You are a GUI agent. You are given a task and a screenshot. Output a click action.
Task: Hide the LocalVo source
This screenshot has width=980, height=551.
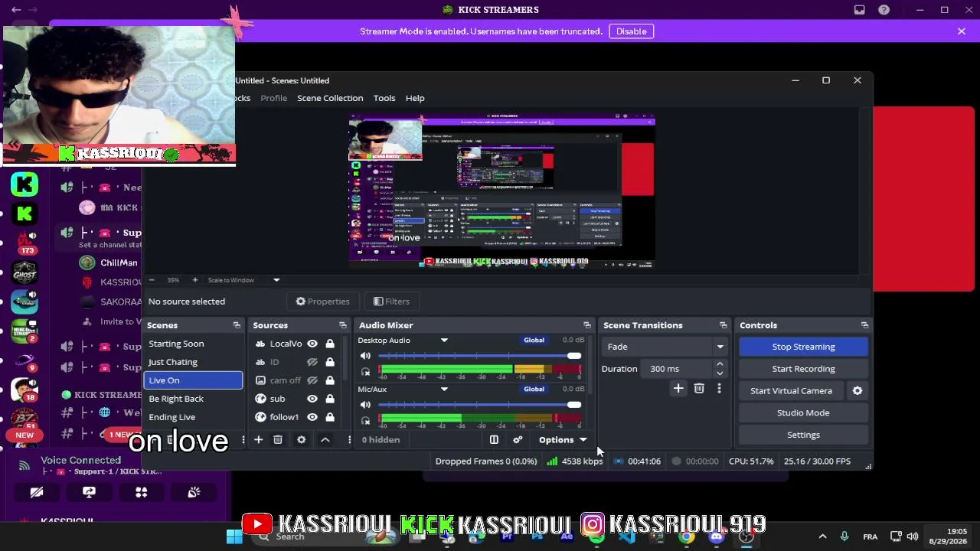(312, 344)
